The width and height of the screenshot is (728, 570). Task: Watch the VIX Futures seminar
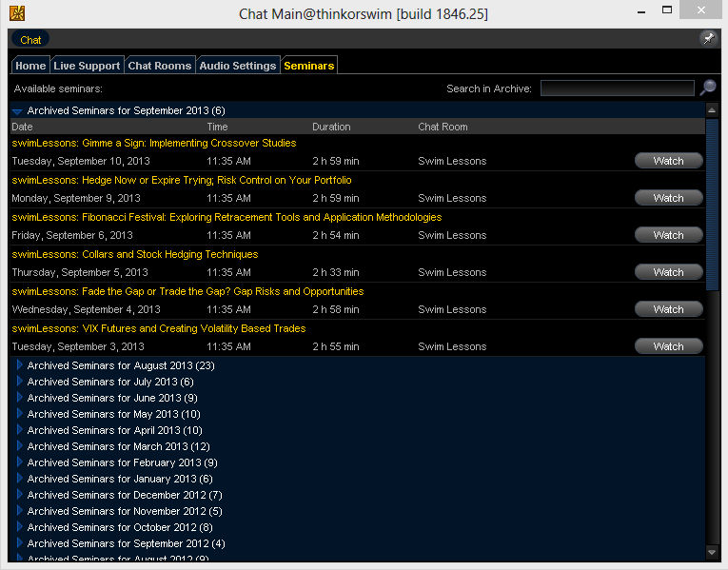[x=669, y=346]
